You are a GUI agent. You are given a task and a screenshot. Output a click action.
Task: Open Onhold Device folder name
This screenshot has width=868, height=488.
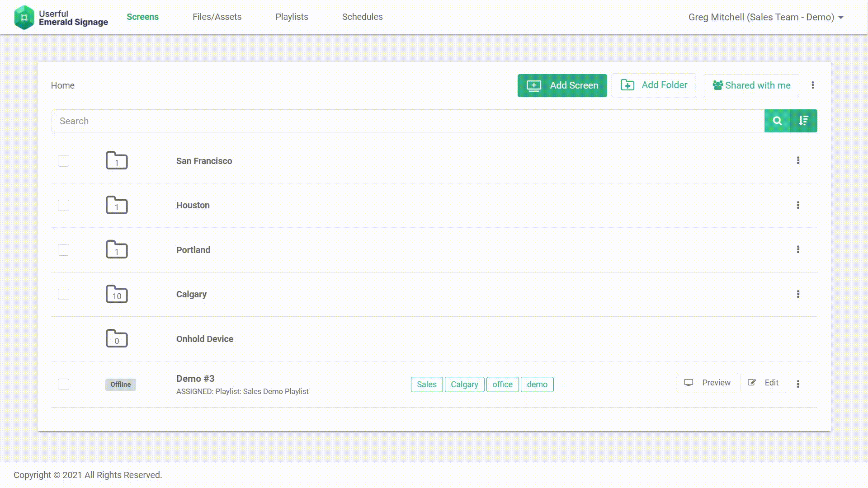[205, 339]
